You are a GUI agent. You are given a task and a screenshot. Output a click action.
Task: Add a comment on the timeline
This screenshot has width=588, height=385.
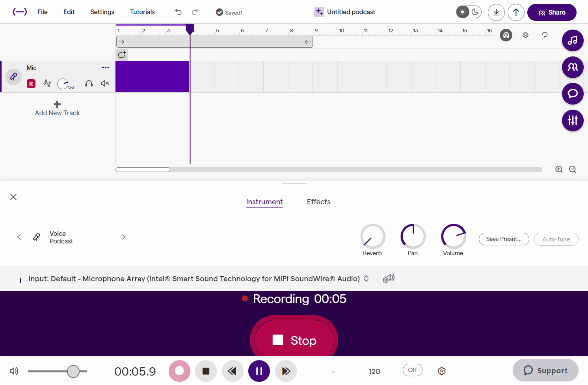click(x=122, y=55)
